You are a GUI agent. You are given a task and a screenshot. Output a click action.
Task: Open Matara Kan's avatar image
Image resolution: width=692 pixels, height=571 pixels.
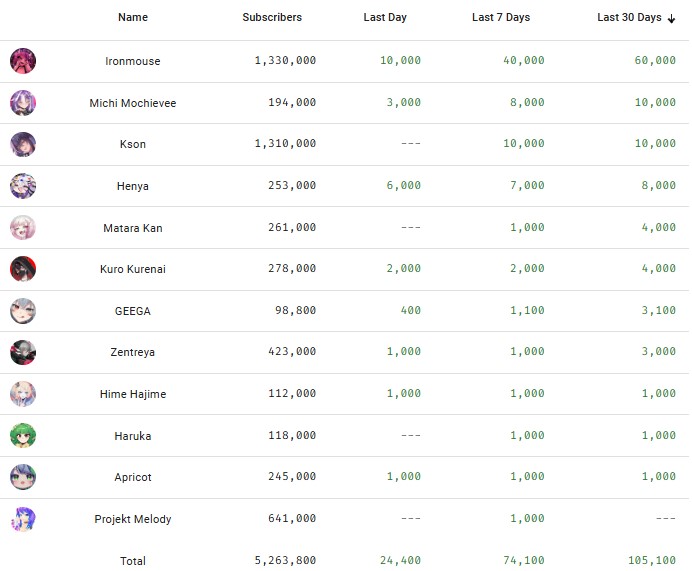click(x=23, y=228)
